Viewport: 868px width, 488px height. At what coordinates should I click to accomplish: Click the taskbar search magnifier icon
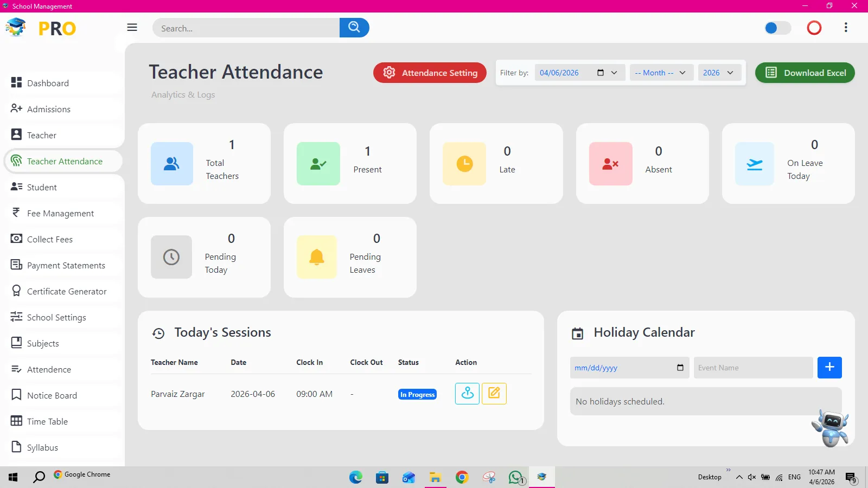coord(39,477)
